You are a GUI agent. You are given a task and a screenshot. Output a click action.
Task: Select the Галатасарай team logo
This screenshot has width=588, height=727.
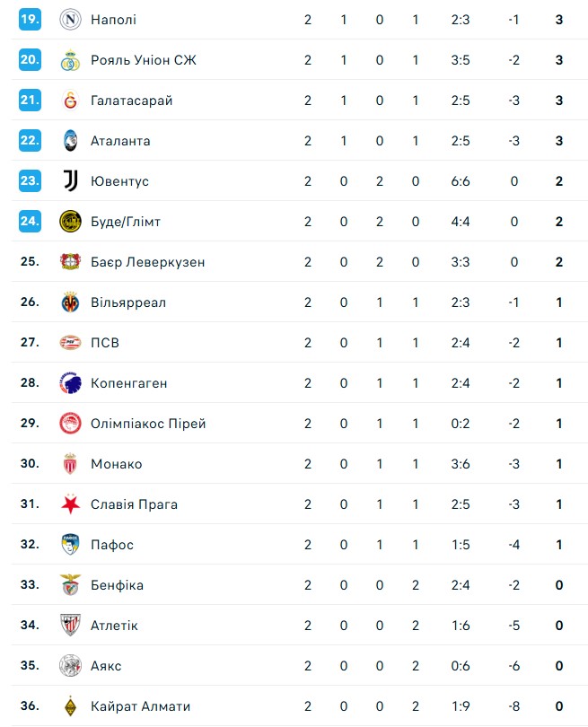(x=69, y=101)
